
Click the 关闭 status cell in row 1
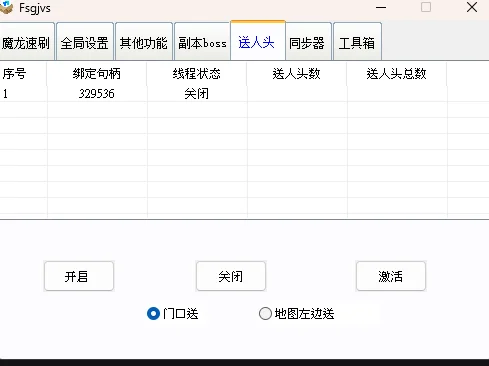click(197, 94)
